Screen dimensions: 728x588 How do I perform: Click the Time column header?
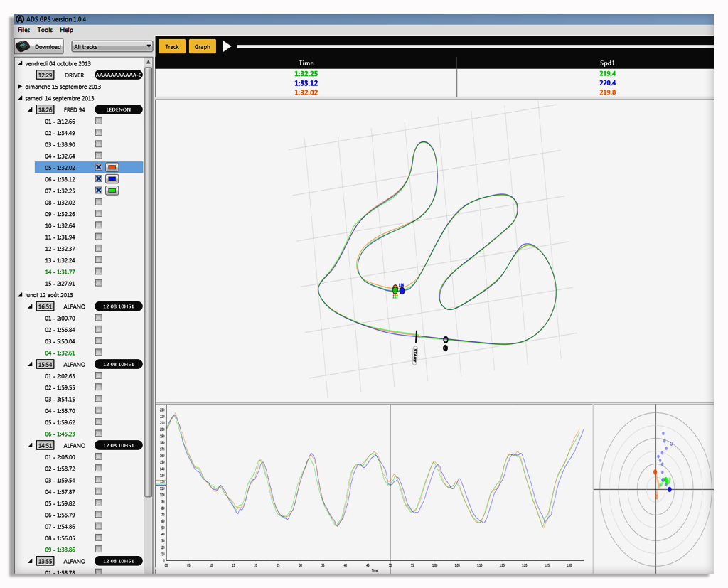tap(306, 63)
